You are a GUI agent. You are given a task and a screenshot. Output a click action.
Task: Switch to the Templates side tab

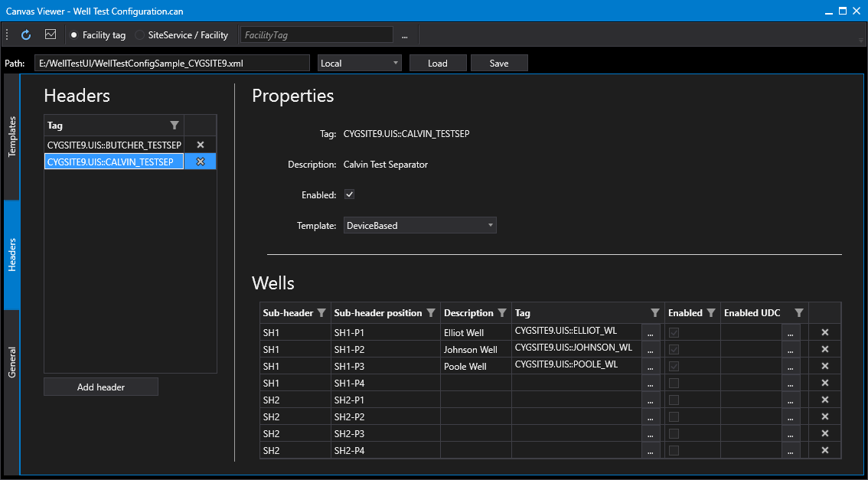(12, 137)
